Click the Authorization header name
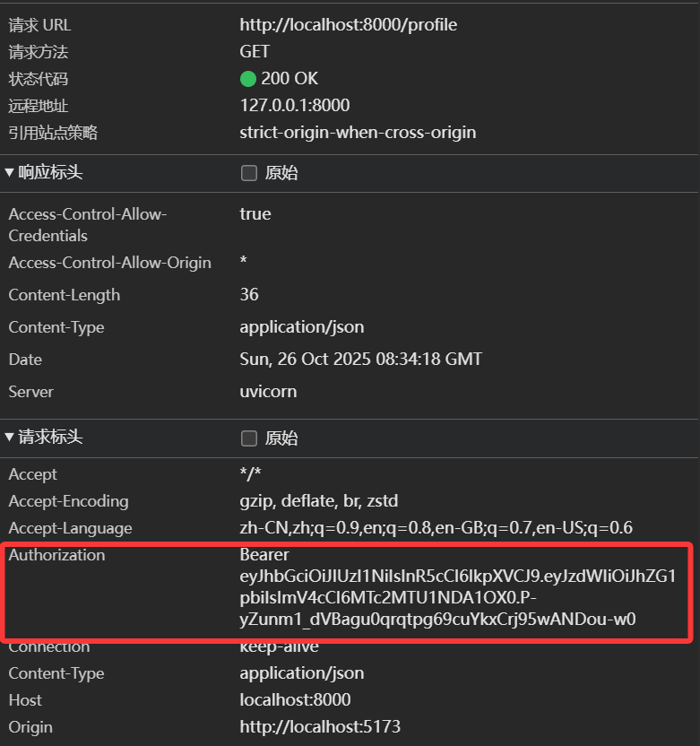700x746 pixels. coord(56,555)
